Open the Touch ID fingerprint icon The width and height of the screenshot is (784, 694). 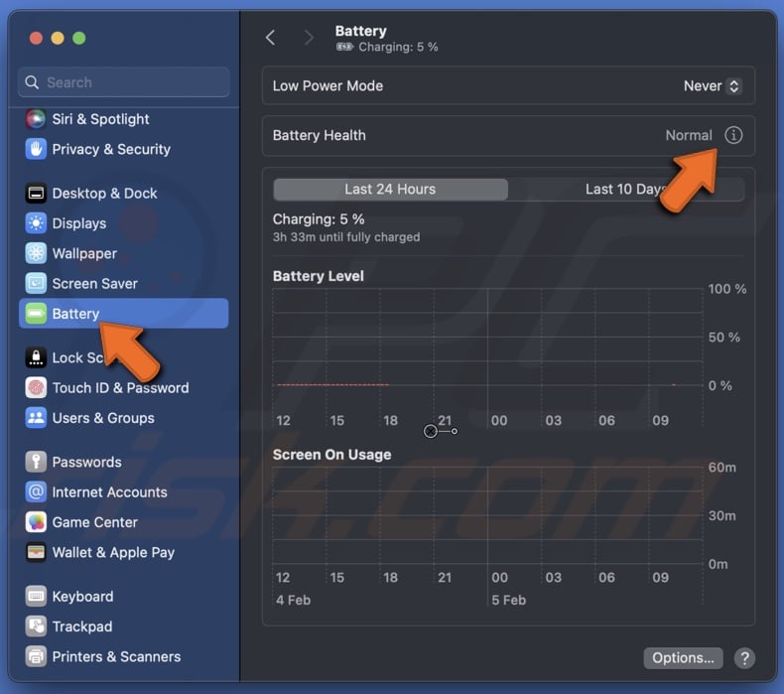[x=36, y=388]
